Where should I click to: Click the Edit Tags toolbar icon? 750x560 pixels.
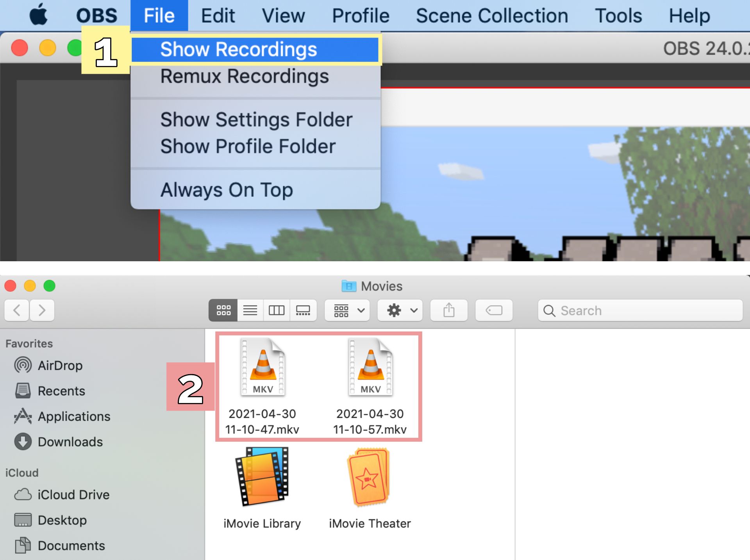(x=494, y=310)
